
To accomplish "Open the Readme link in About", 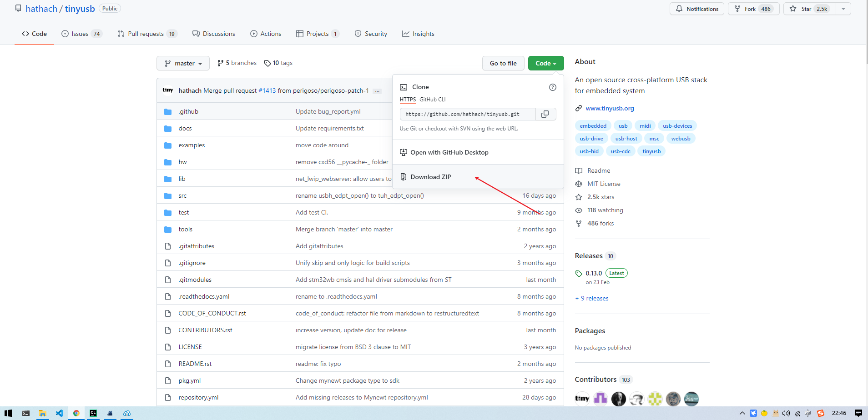I will coord(593,171).
